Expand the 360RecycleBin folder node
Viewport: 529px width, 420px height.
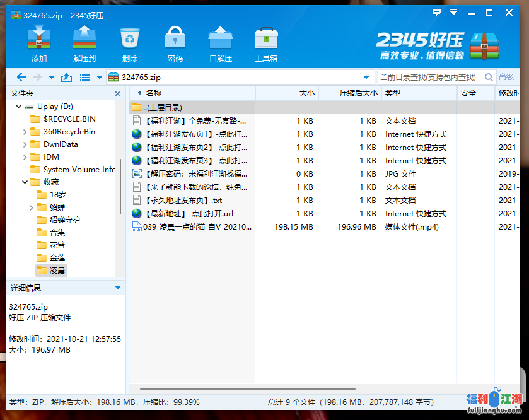click(x=25, y=132)
